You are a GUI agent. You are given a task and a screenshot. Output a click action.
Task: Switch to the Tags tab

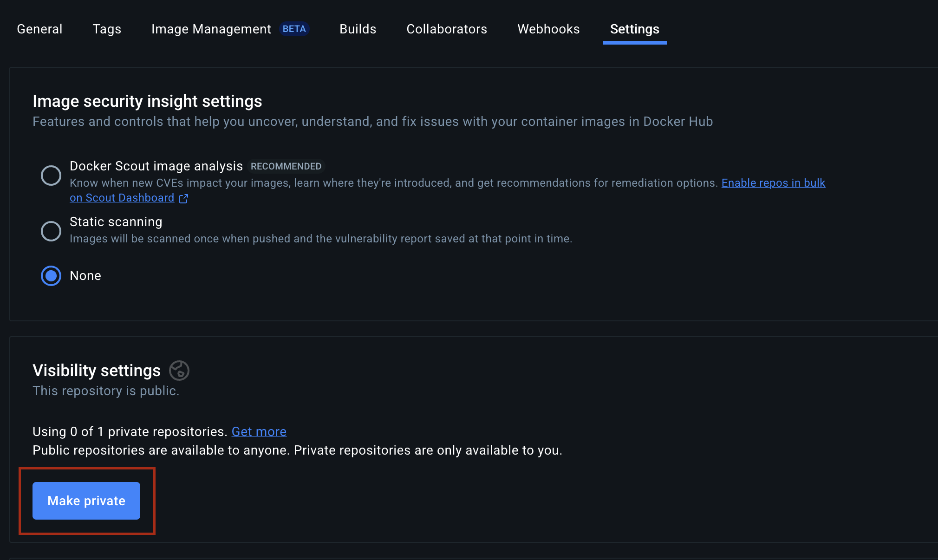point(107,29)
